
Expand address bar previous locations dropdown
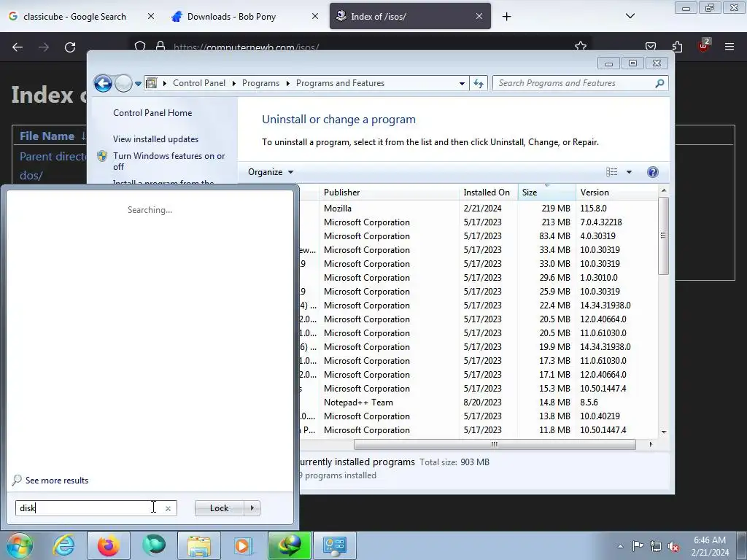tap(462, 83)
